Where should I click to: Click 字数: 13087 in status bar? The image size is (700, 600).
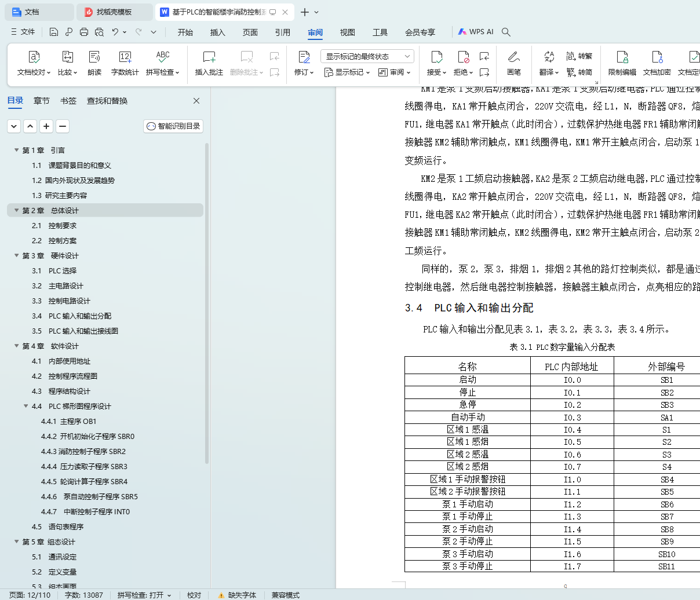(x=84, y=595)
